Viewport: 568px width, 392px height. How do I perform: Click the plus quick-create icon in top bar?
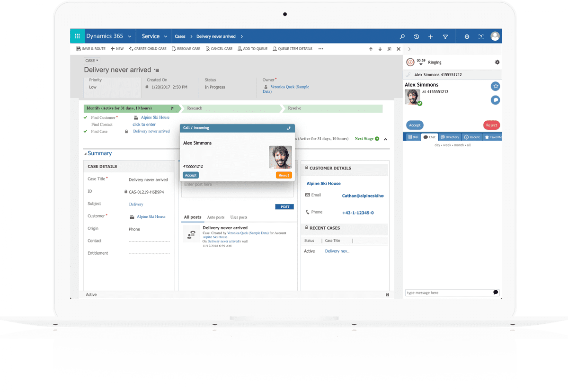tap(431, 36)
